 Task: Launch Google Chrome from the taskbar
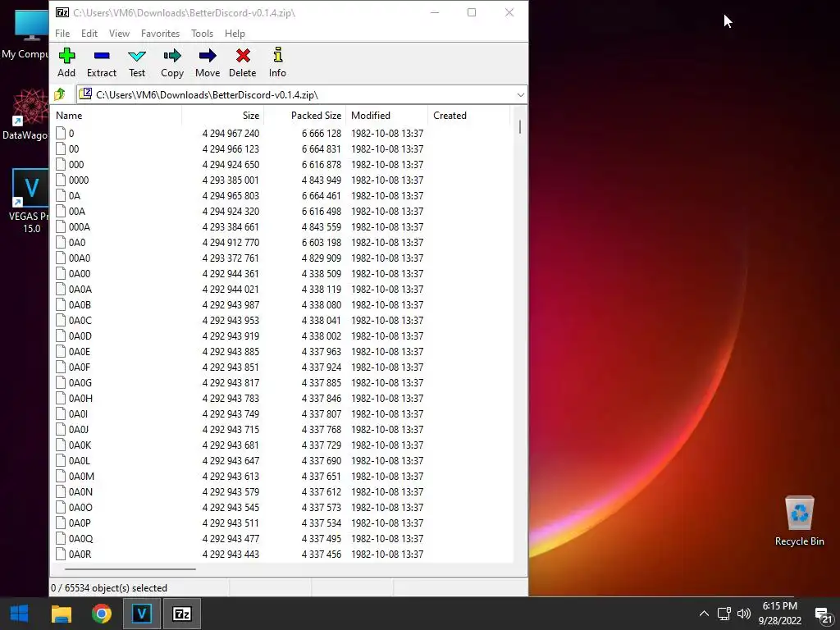(101, 614)
